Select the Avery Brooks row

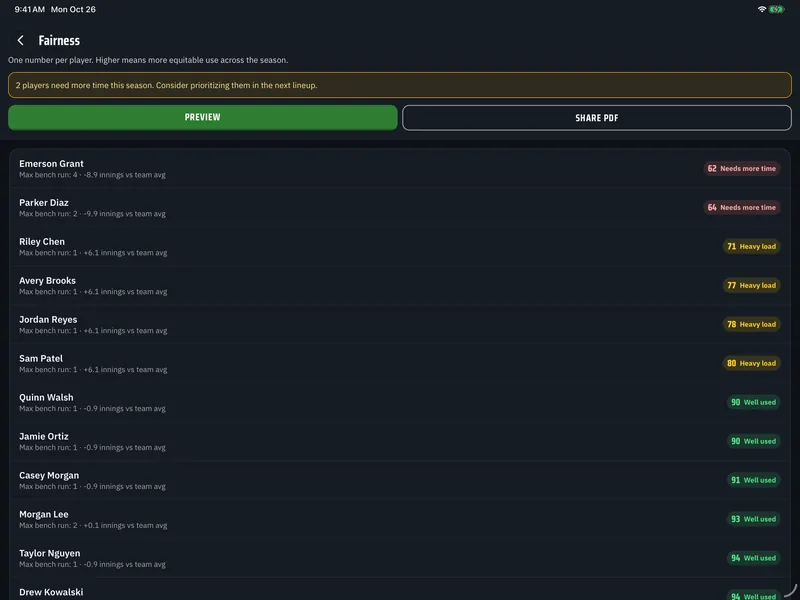tap(400, 286)
